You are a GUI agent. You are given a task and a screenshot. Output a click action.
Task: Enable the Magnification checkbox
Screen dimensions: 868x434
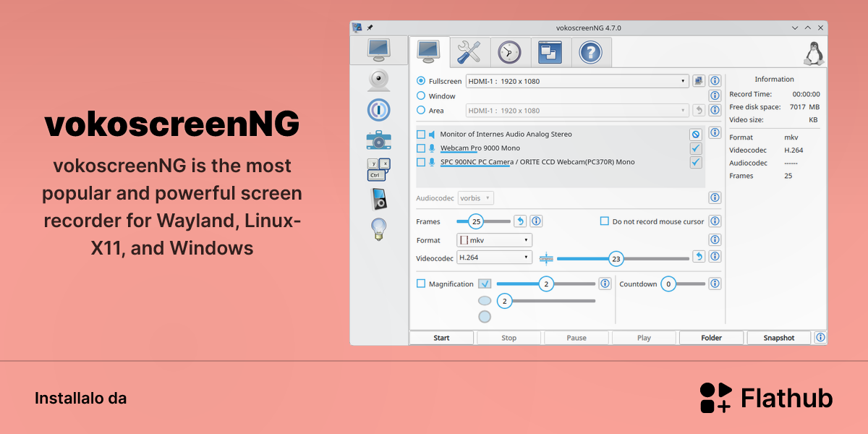421,284
